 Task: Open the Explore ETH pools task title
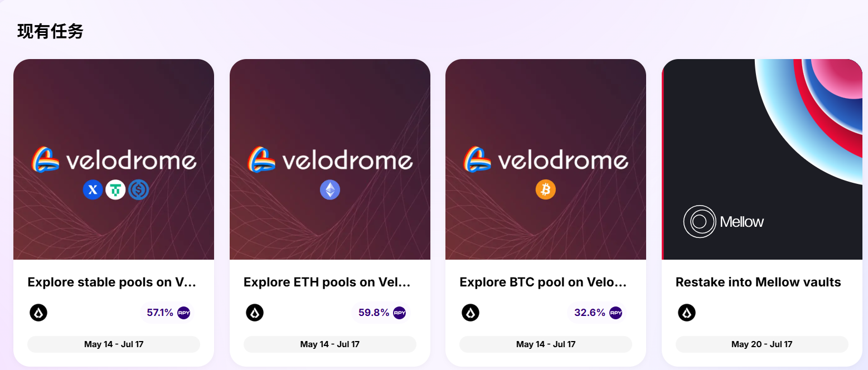tap(327, 283)
